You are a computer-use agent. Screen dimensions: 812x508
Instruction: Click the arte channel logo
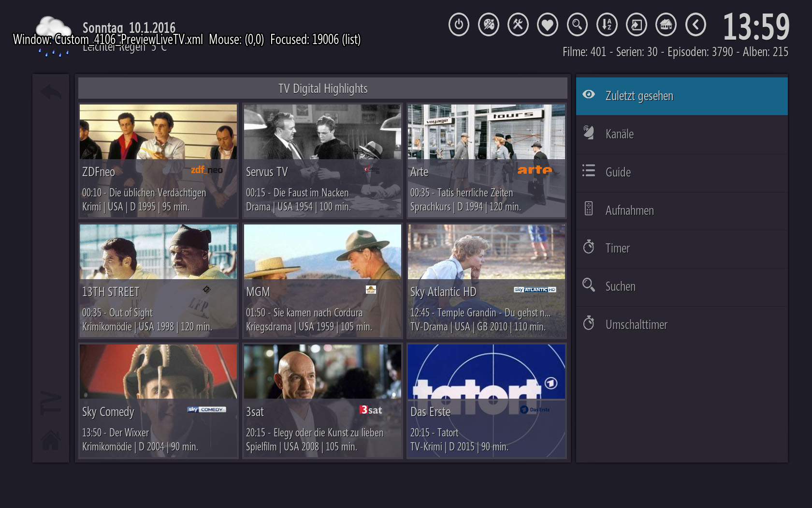point(535,170)
